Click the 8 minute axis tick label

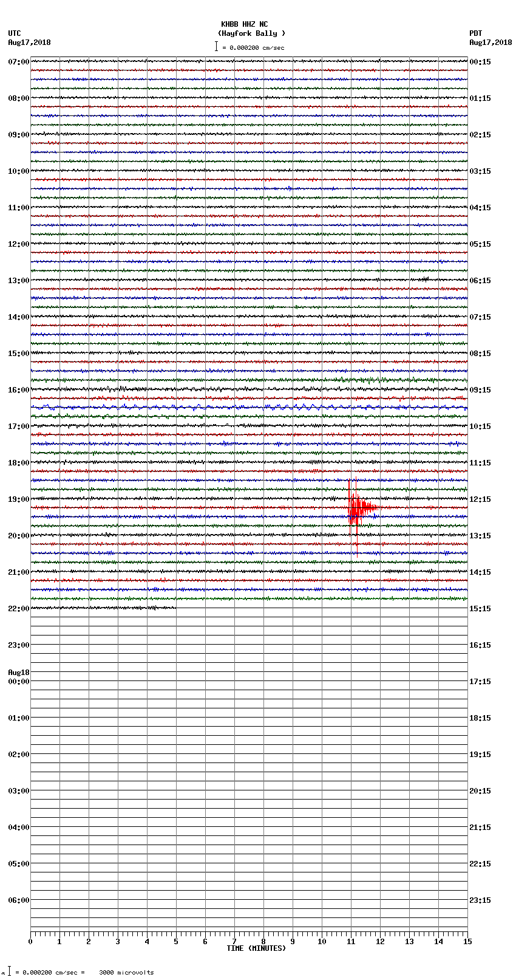(263, 942)
